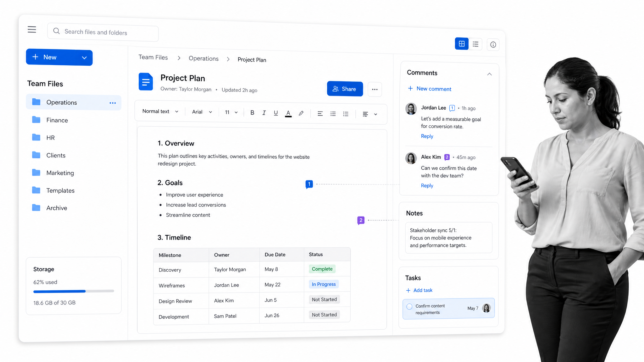
Task: Click the Sam Patel owner cell
Action: [x=234, y=316]
